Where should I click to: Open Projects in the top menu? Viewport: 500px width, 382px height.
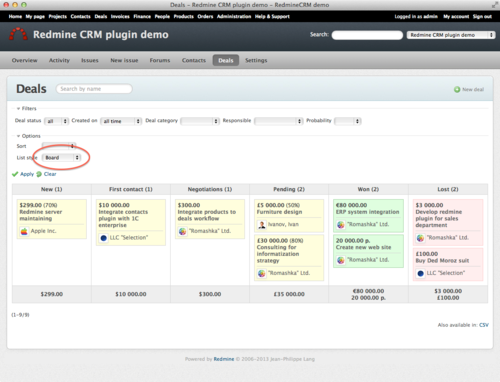(x=58, y=16)
